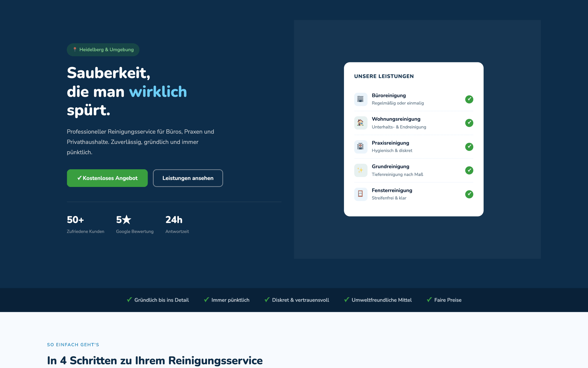Click Gründlich bis ins Detail text
The height and width of the screenshot is (368, 588).
[x=162, y=300]
